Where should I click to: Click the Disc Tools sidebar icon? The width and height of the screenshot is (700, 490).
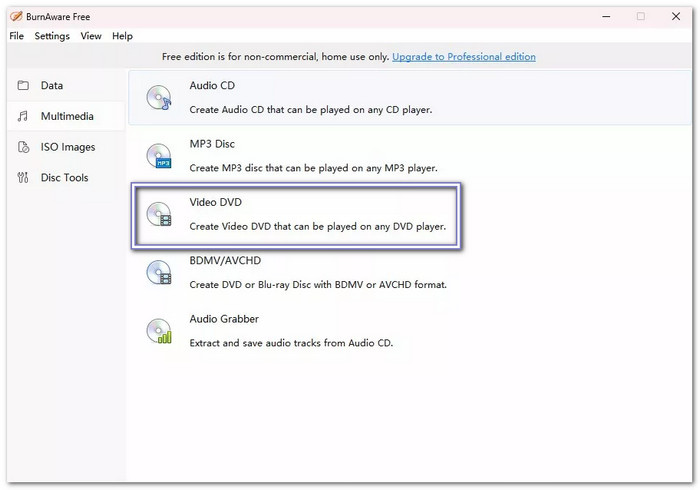coord(23,178)
